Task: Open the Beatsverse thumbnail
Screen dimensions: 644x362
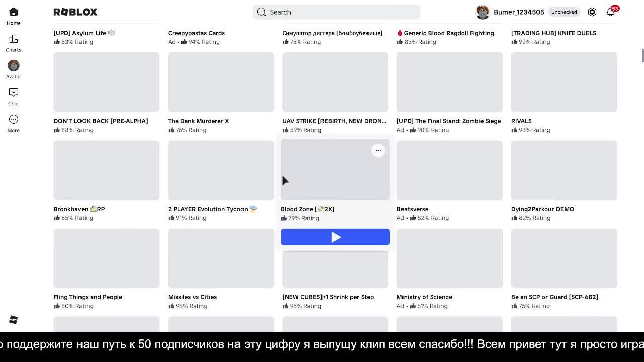Action: coord(450,170)
